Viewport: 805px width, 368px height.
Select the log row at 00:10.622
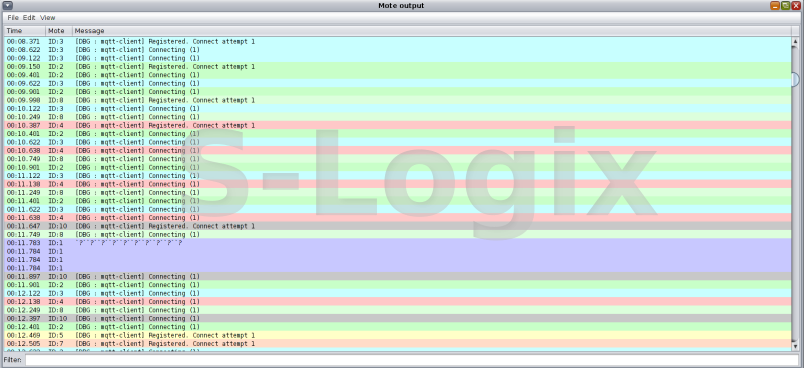pyautogui.click(x=397, y=142)
